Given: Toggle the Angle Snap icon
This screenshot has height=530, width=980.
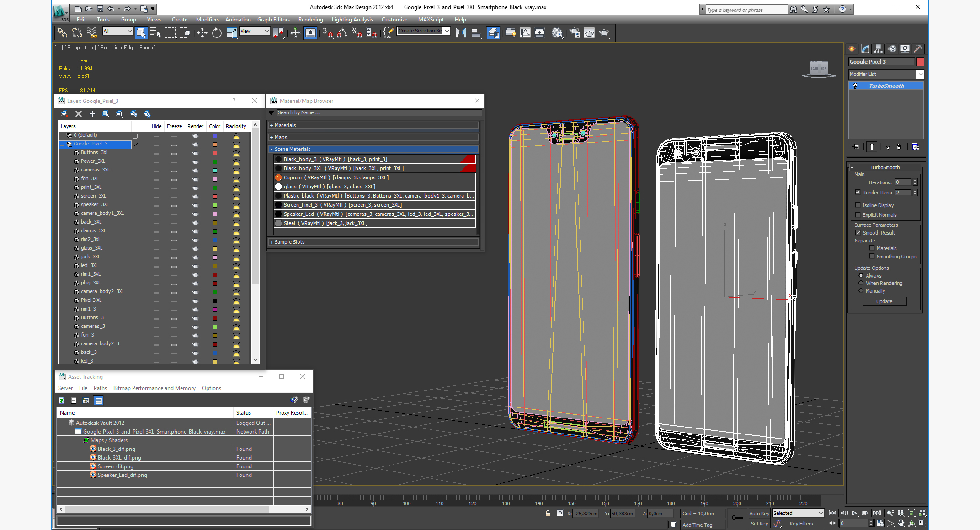Looking at the screenshot, I should tap(342, 32).
